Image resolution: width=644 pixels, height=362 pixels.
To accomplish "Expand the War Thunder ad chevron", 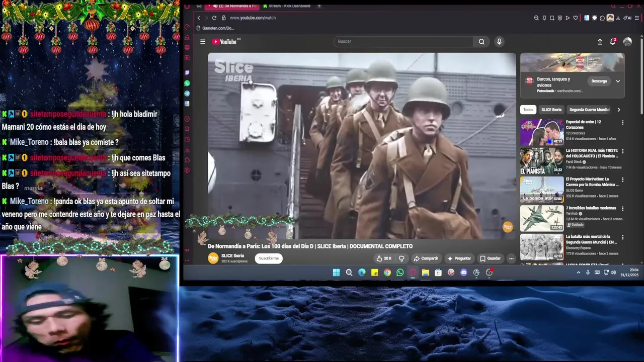I will 618,81.
